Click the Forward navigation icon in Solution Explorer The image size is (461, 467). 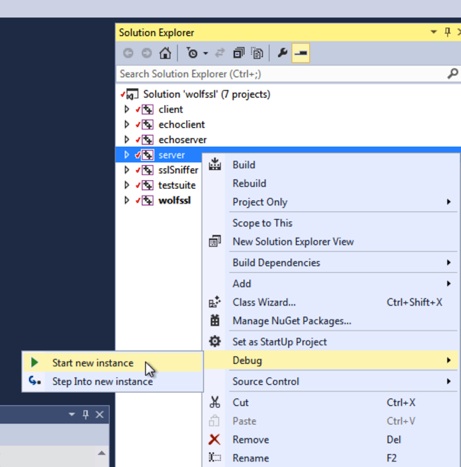[146, 53]
